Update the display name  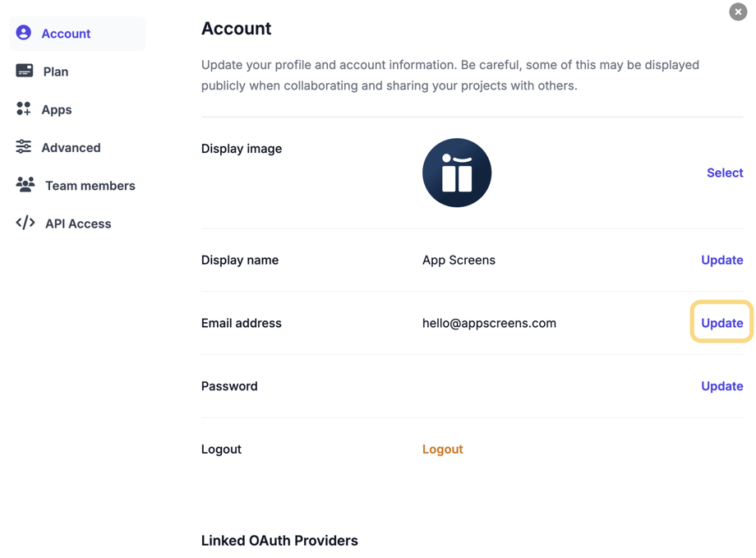(721, 260)
